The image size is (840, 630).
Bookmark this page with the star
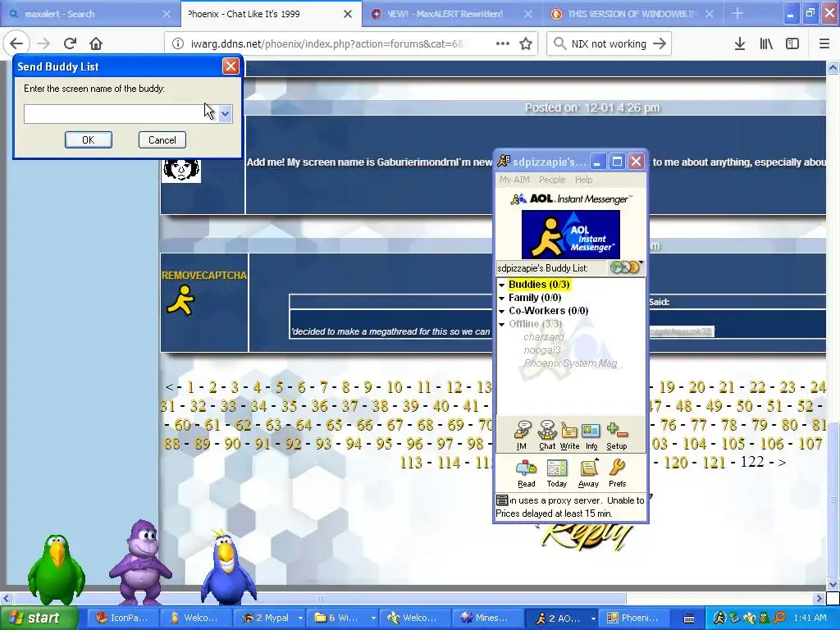click(526, 43)
